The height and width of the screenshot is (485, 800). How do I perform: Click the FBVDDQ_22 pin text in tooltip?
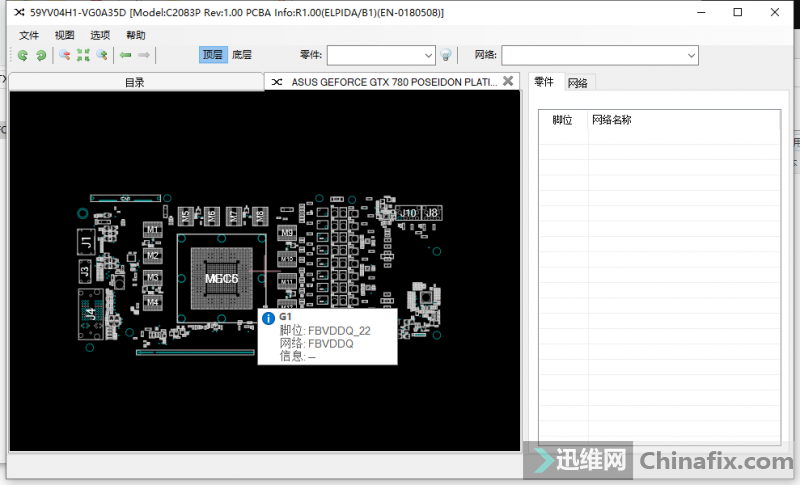[339, 331]
